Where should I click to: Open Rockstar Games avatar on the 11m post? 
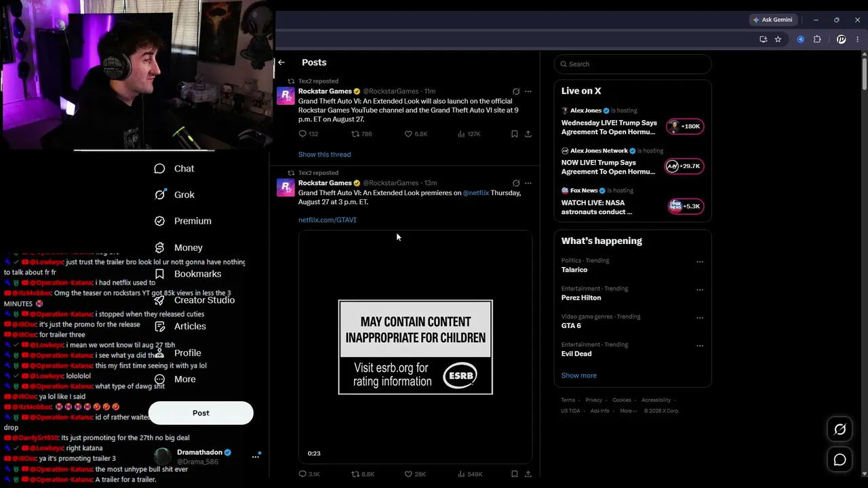click(285, 96)
